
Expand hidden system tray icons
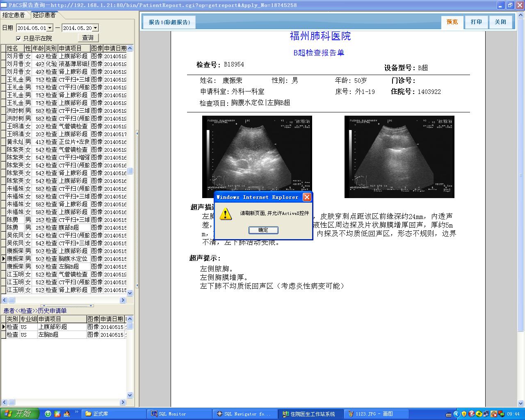click(457, 414)
